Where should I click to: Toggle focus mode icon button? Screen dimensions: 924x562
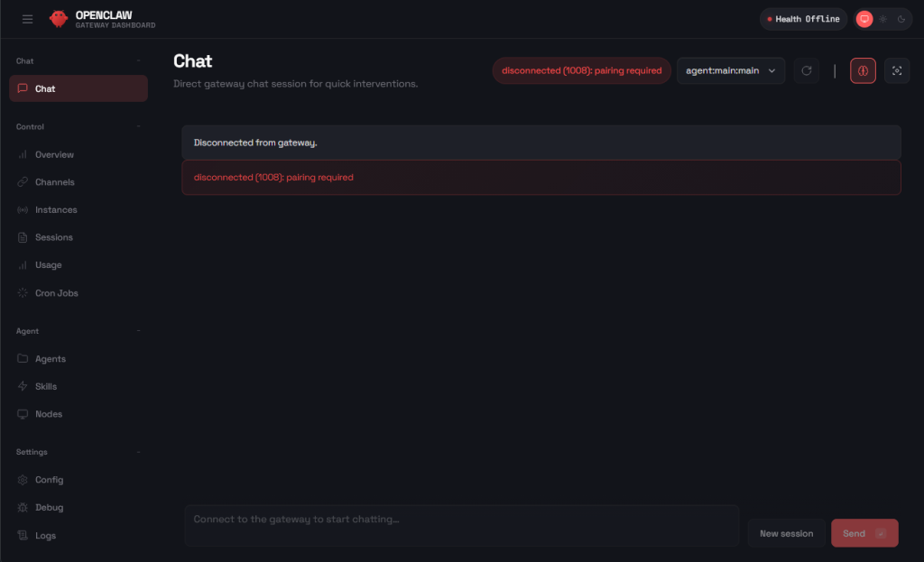click(x=897, y=70)
